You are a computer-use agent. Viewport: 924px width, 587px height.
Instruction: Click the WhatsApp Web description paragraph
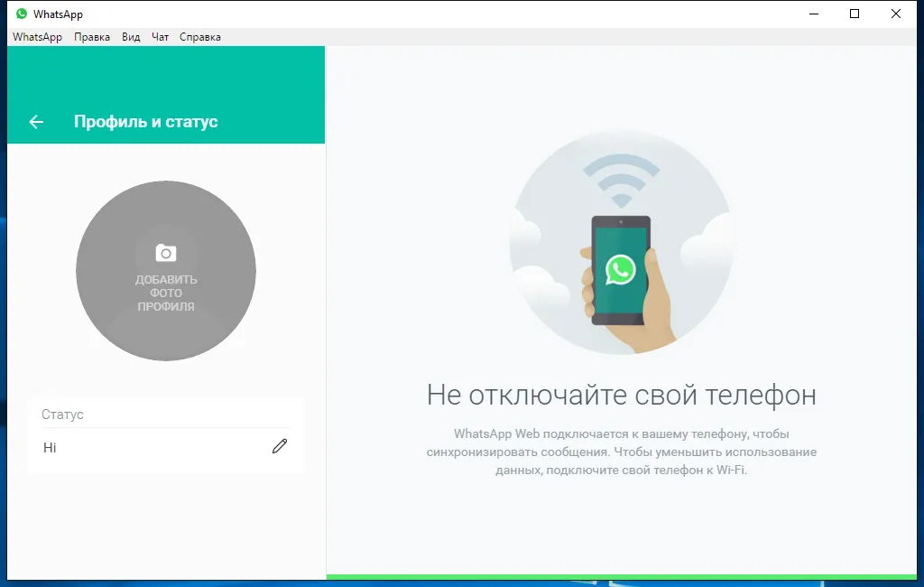[621, 452]
